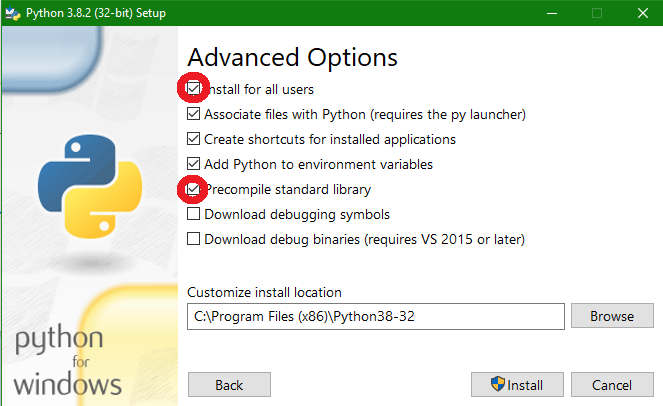Image resolution: width=663 pixels, height=406 pixels.
Task: Toggle the Install for all users checkbox
Action: 193,89
